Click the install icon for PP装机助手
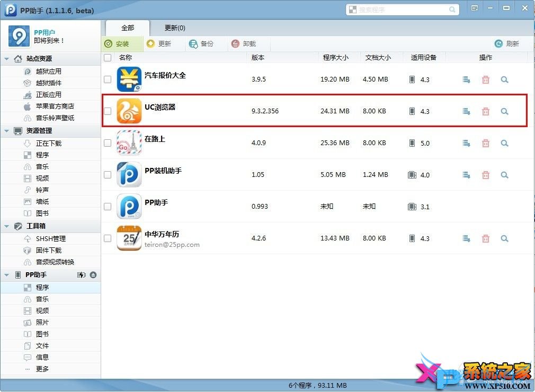This screenshot has height=392, width=535. pyautogui.click(x=467, y=175)
